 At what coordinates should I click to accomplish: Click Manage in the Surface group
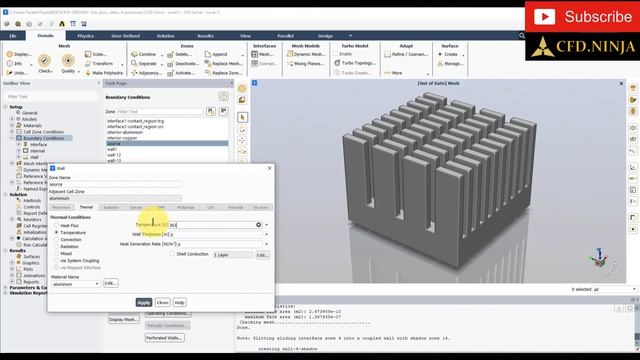(450, 64)
